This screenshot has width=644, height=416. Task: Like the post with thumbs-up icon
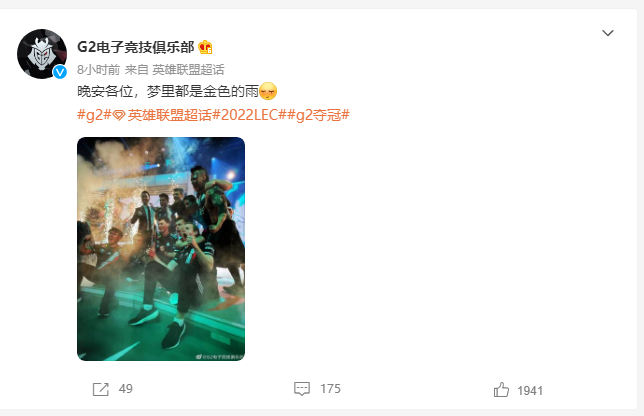coord(501,390)
